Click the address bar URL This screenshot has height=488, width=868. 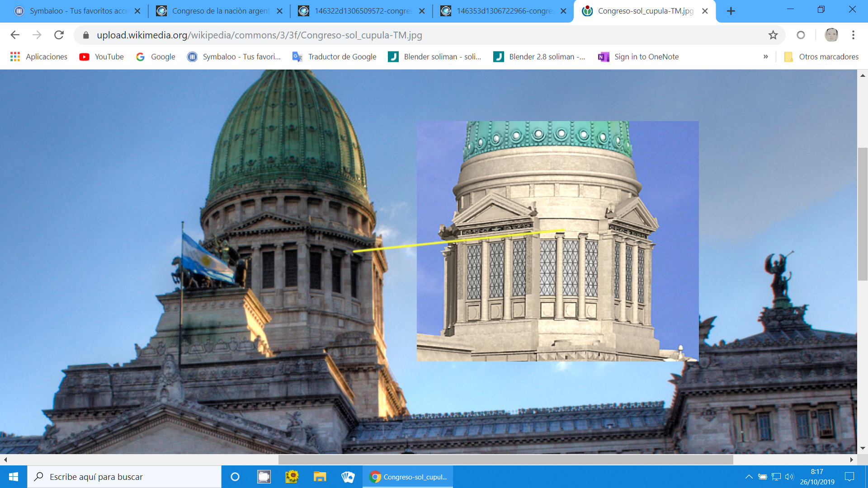pos(259,35)
